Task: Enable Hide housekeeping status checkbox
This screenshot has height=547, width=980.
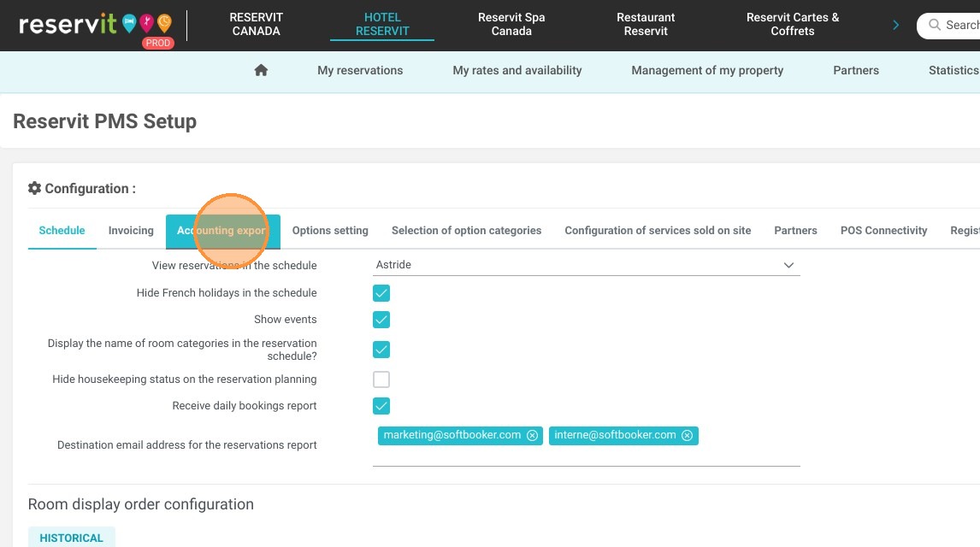Action: (381, 379)
